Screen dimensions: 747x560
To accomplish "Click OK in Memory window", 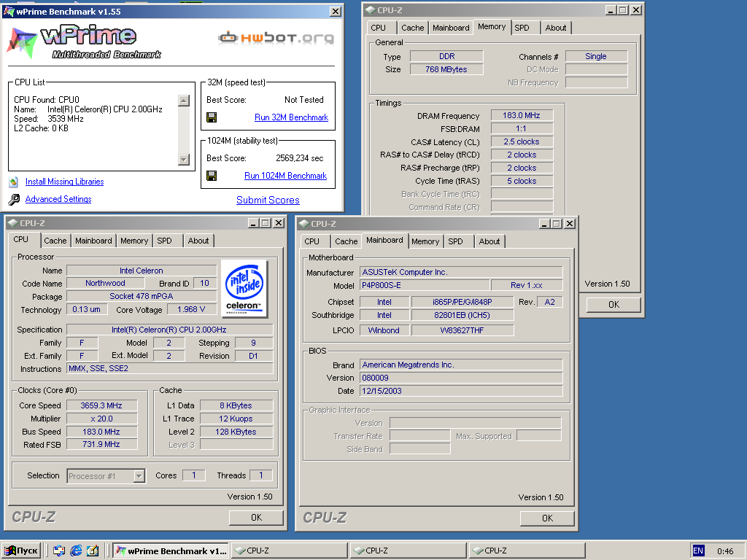I will tap(614, 304).
